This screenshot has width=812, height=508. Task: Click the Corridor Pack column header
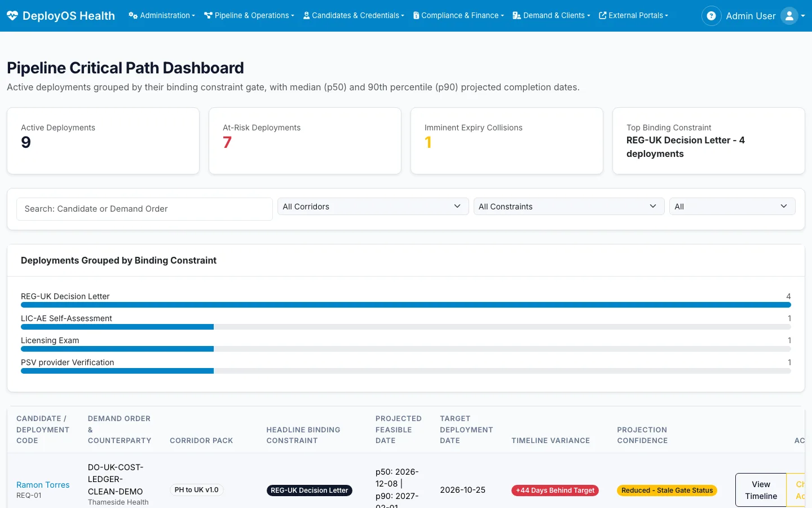tap(201, 441)
